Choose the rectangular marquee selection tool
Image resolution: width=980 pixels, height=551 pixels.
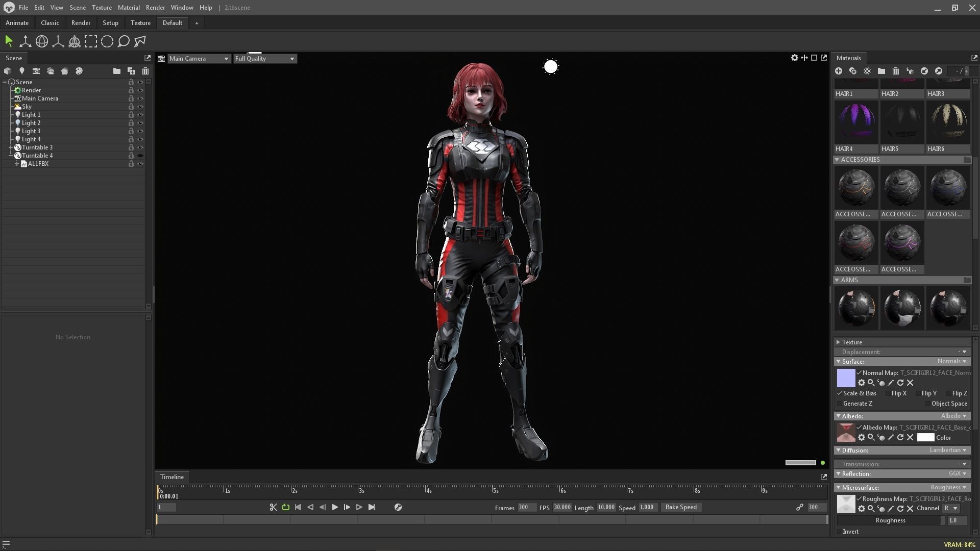tap(90, 41)
